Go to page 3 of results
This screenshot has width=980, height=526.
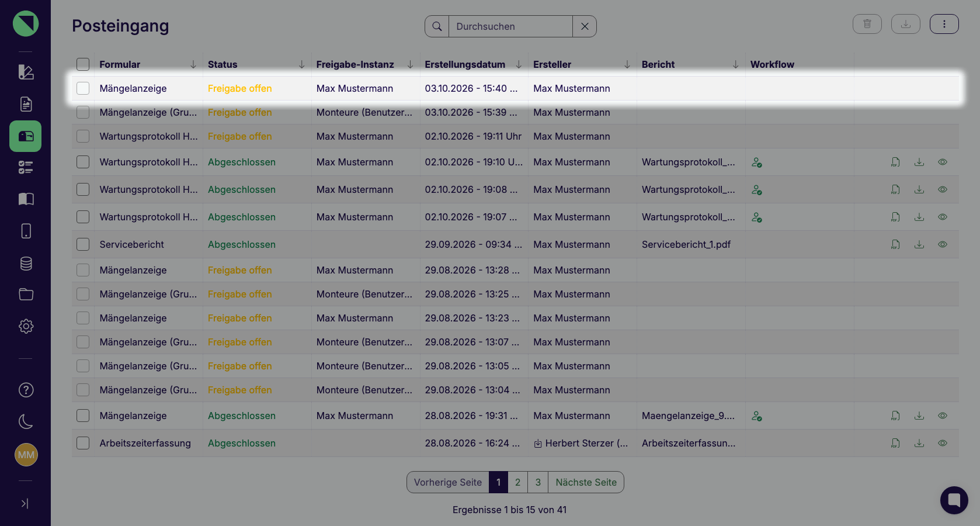point(538,482)
